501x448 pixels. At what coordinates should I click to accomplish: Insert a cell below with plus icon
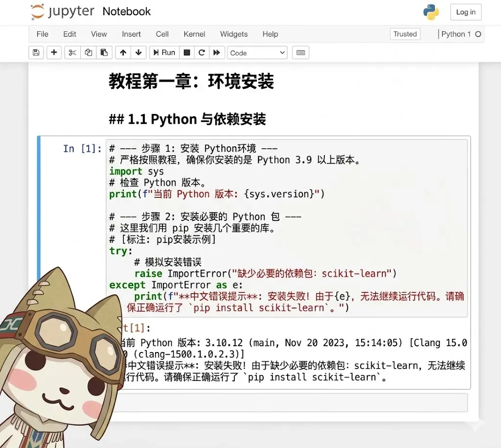point(54,52)
